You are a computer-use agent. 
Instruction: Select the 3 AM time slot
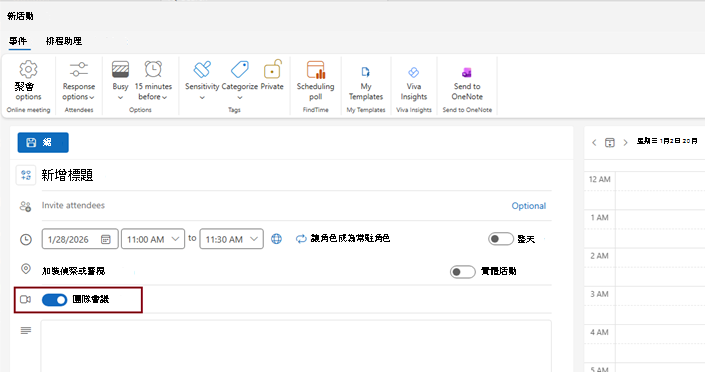(x=660, y=305)
